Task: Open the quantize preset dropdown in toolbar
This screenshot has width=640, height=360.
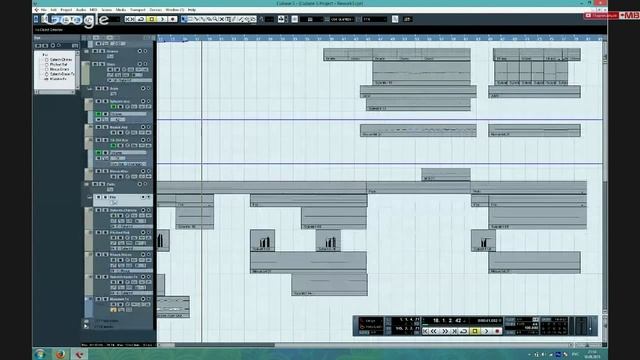Action: click(374, 19)
